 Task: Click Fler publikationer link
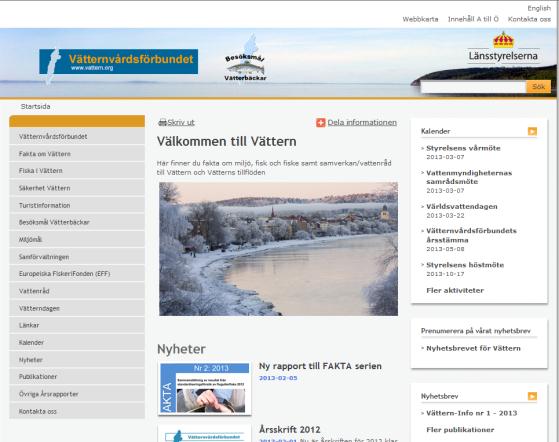(x=460, y=430)
